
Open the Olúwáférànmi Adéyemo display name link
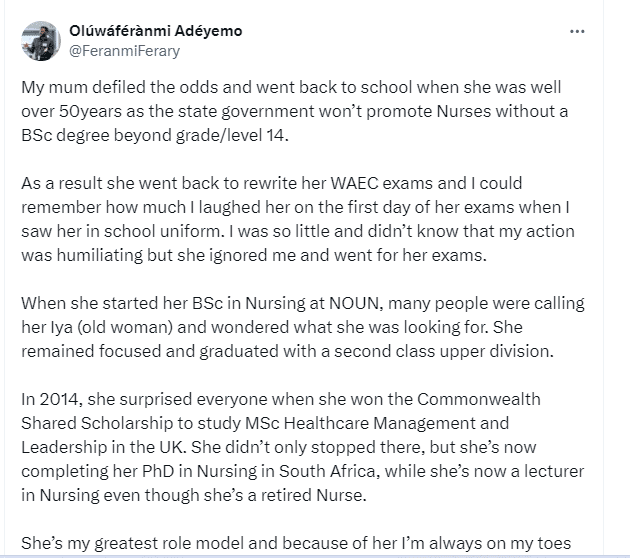click(154, 30)
